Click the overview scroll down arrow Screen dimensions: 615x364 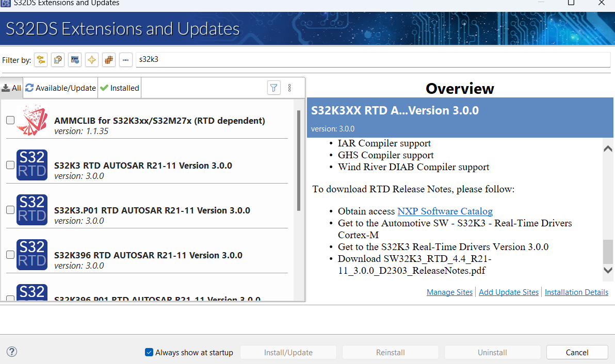pos(608,270)
